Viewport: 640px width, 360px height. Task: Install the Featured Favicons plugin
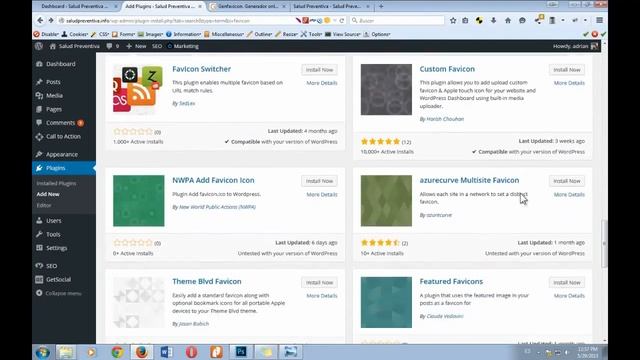(x=567, y=282)
